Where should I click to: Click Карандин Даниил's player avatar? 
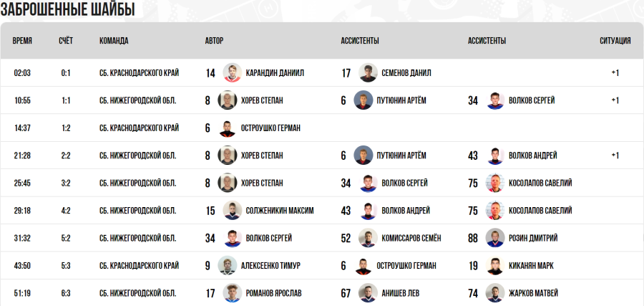coord(232,72)
